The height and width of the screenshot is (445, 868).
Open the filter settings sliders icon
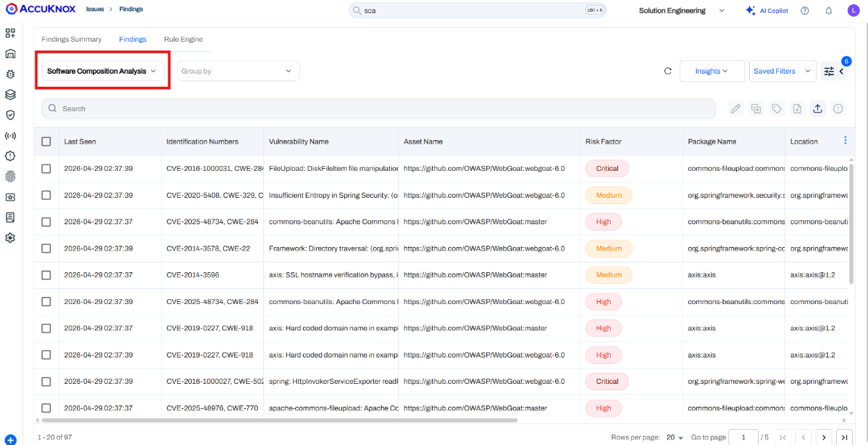828,71
